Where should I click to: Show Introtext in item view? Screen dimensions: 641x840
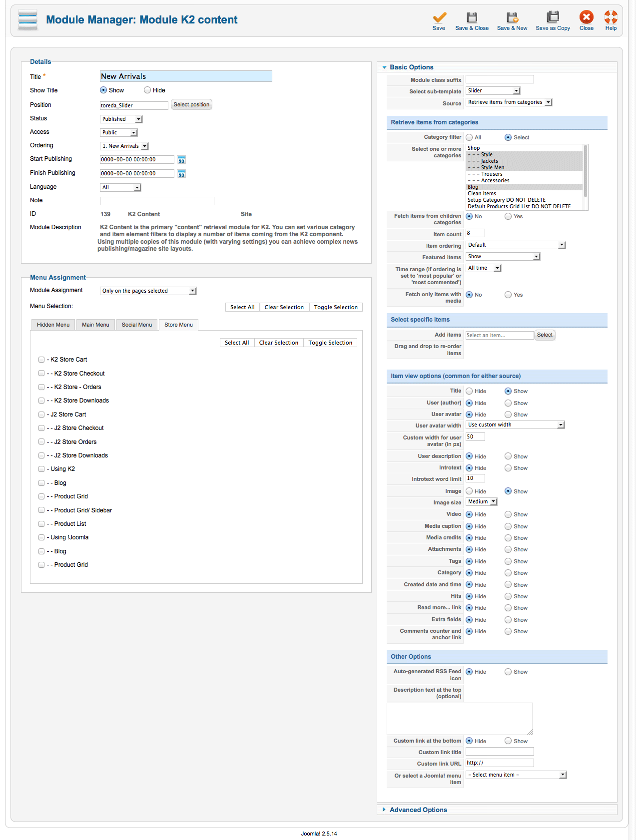(508, 468)
